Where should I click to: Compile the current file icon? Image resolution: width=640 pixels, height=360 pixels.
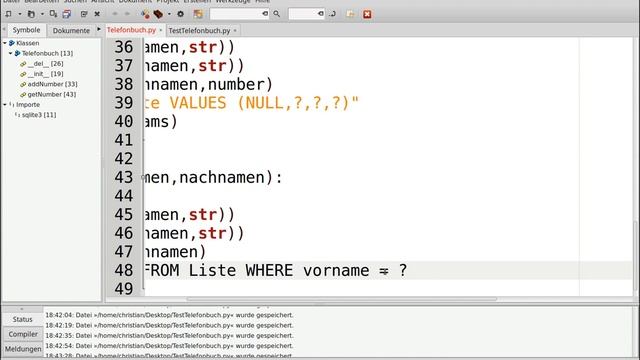[145, 14]
